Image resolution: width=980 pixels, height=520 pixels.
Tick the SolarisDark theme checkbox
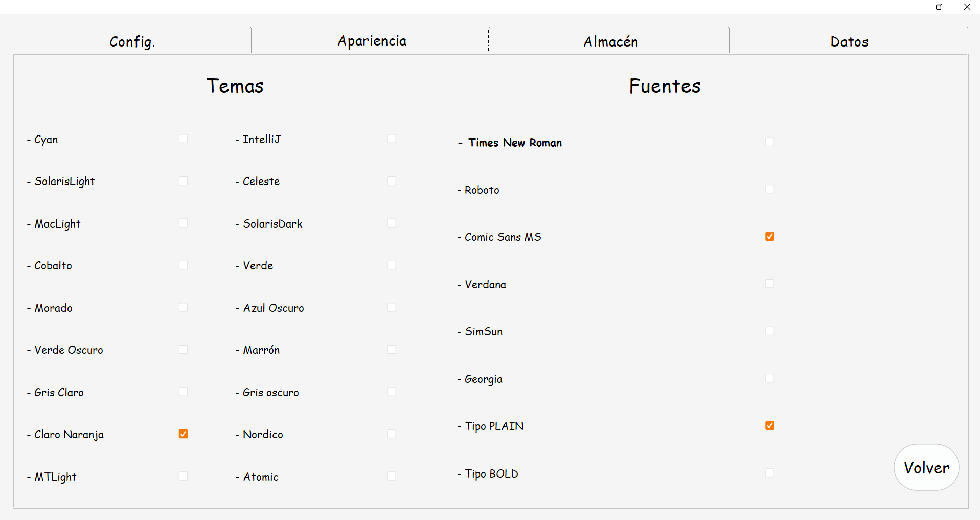tap(392, 223)
